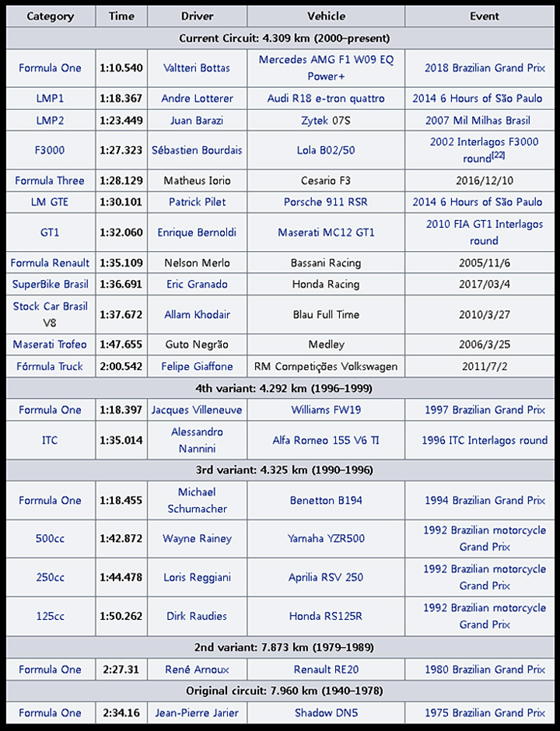The width and height of the screenshot is (560, 731).
Task: Open Alfa Romeo 155 V6 TI link
Action: coord(326,440)
